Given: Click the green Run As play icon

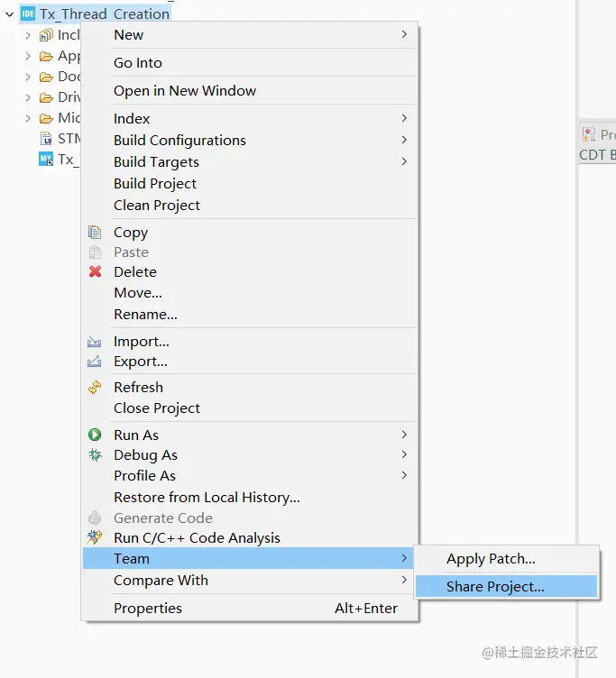Looking at the screenshot, I should pos(95,435).
